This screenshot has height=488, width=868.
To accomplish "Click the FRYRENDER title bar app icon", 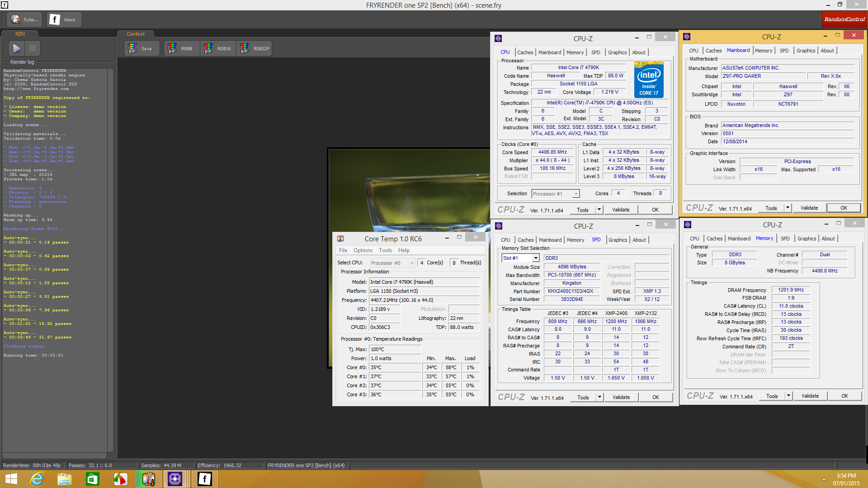I will [5, 5].
